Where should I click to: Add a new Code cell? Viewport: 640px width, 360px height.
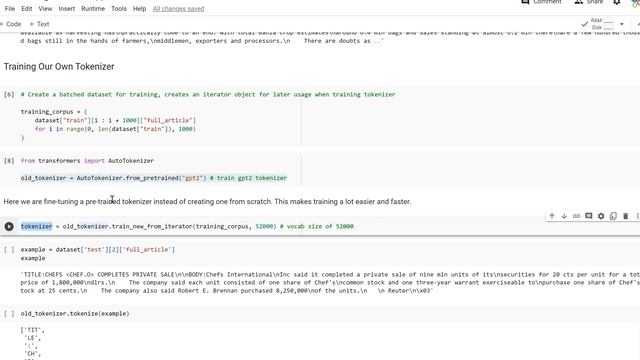[11, 24]
